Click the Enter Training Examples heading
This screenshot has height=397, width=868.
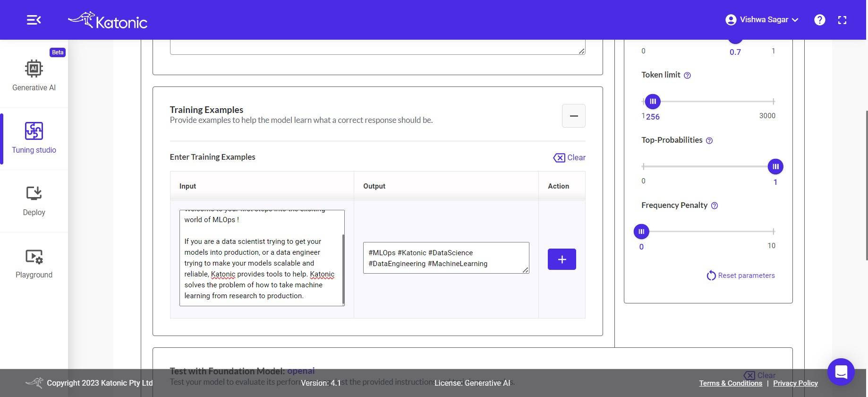point(213,157)
